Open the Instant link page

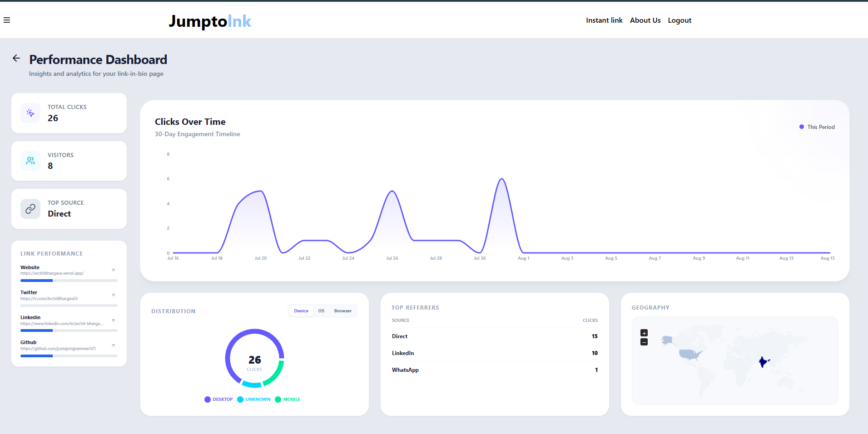pyautogui.click(x=604, y=20)
